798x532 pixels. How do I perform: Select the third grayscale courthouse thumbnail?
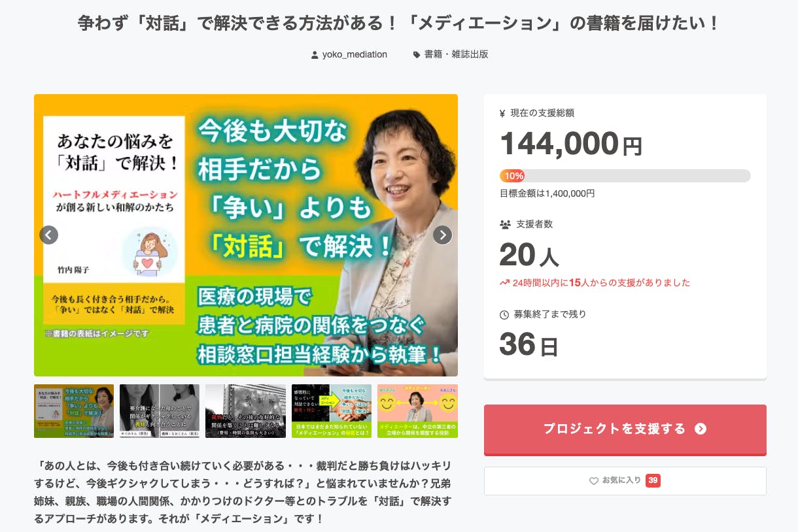click(x=245, y=411)
